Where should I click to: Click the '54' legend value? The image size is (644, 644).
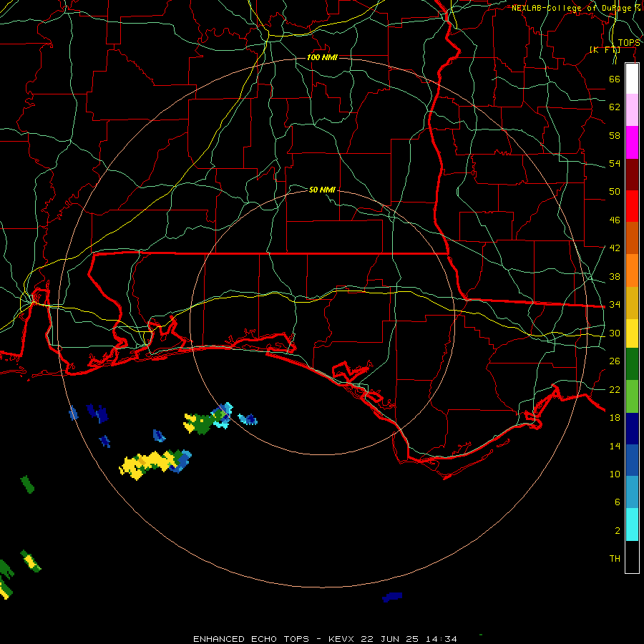[x=615, y=163]
